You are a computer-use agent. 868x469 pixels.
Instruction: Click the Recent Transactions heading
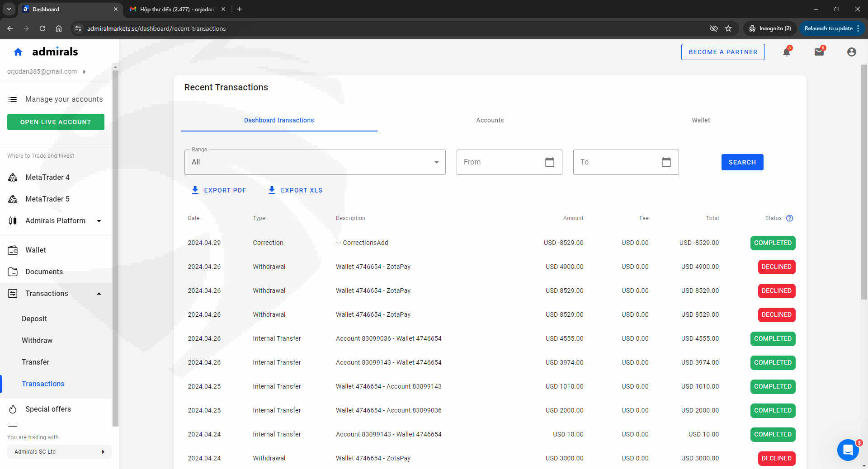226,87
